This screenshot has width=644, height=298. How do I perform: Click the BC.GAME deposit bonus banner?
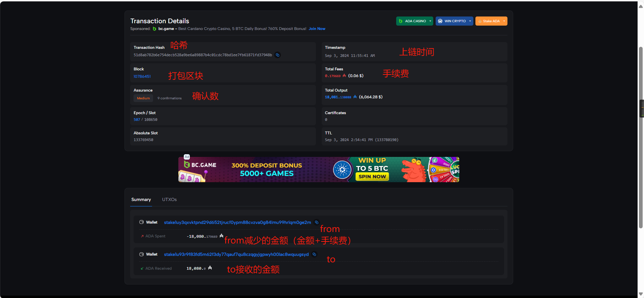[x=319, y=169]
